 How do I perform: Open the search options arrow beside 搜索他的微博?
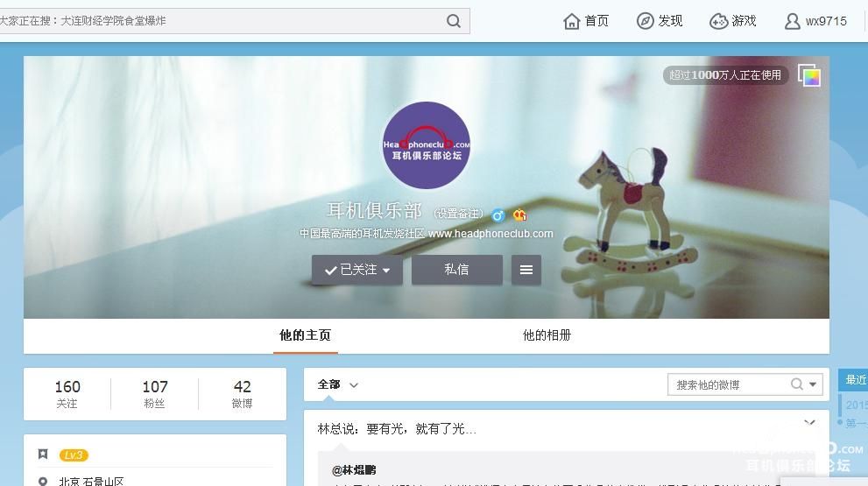(813, 384)
